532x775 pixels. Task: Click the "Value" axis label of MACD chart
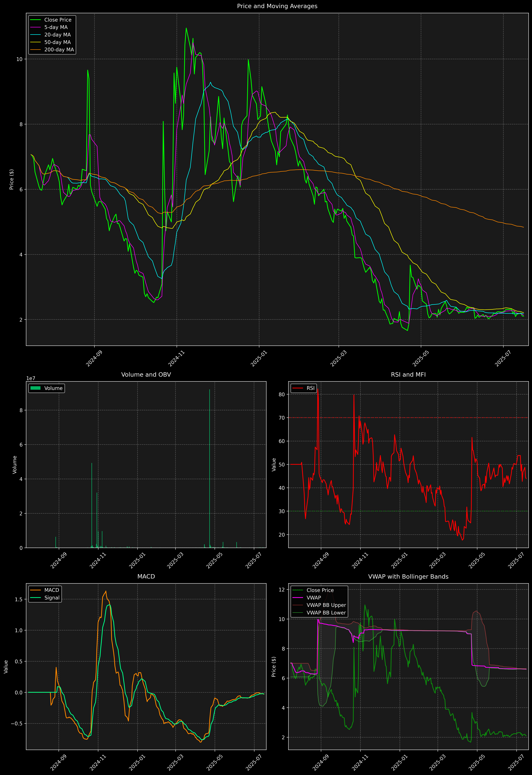point(6,667)
